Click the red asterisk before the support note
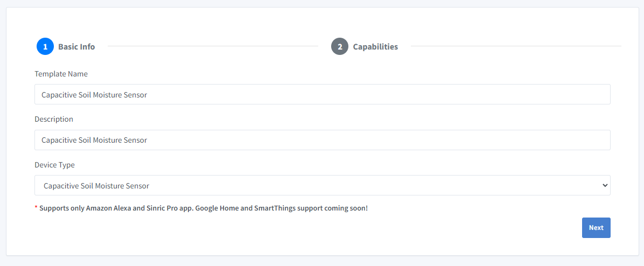This screenshot has height=266, width=644. 36,208
